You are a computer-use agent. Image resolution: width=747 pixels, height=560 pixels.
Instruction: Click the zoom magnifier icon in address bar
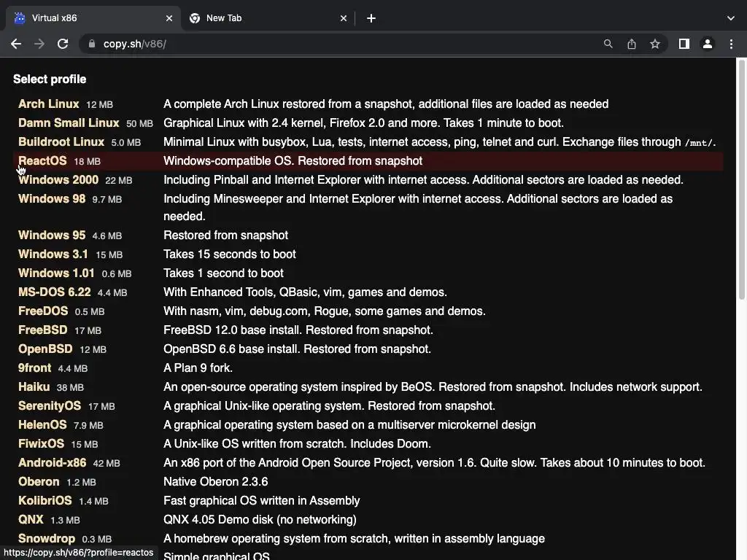[608, 44]
